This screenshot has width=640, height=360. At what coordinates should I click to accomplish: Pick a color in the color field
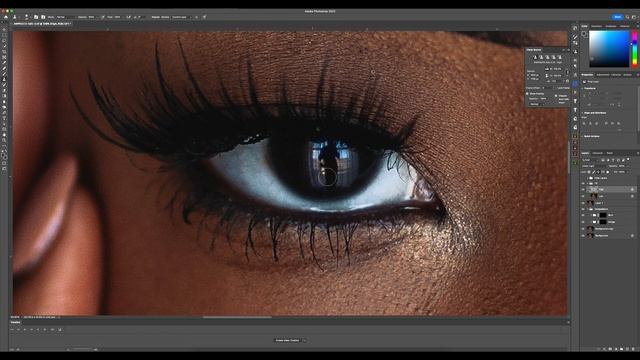(x=609, y=49)
